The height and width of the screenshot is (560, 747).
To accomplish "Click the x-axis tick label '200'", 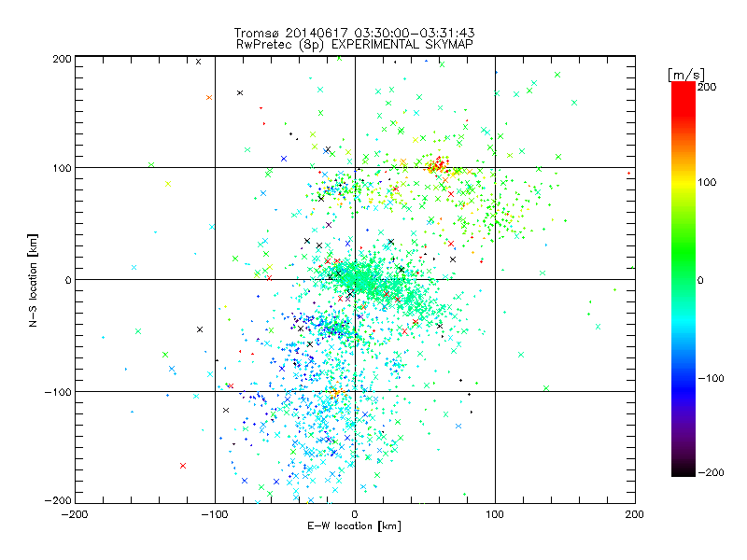I will pyautogui.click(x=635, y=514).
